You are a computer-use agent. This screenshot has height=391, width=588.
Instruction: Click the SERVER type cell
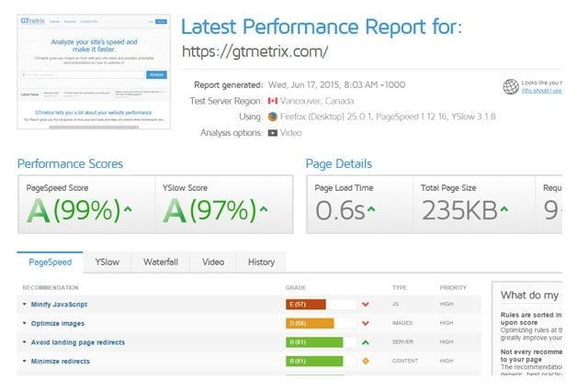402,342
